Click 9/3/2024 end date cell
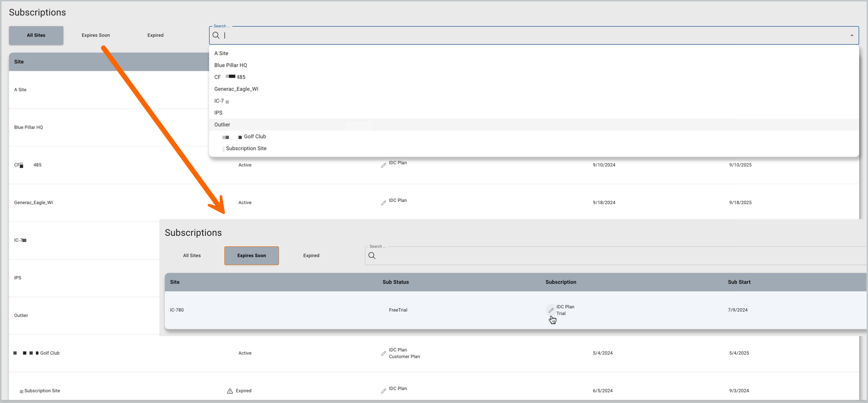This screenshot has height=403, width=868. tap(739, 391)
